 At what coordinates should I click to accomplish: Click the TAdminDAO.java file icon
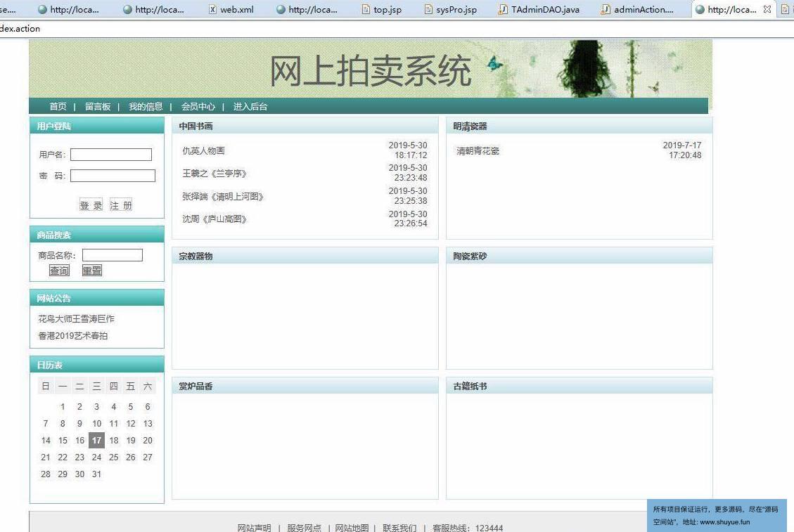pyautogui.click(x=503, y=9)
